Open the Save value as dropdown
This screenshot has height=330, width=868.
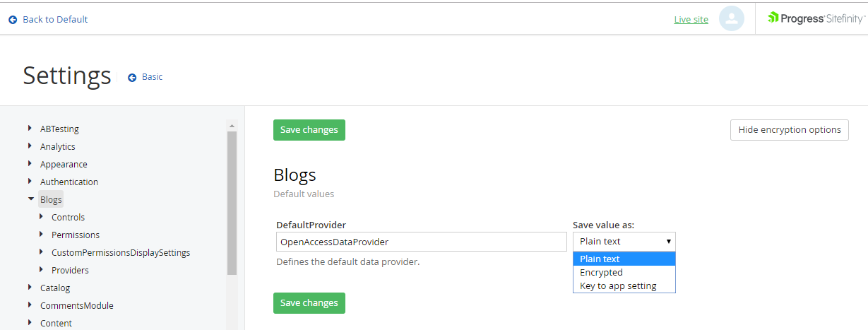[x=624, y=242]
